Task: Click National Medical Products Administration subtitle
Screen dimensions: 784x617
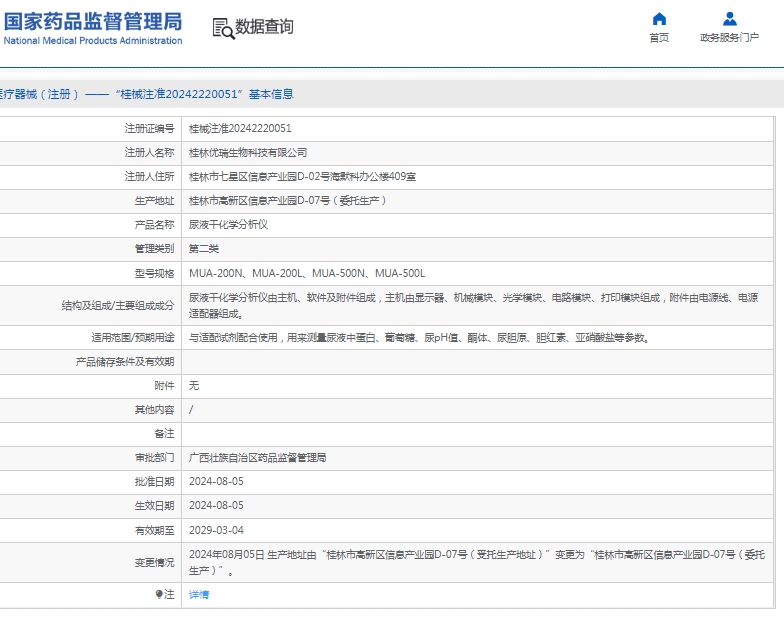Action: coord(93,40)
